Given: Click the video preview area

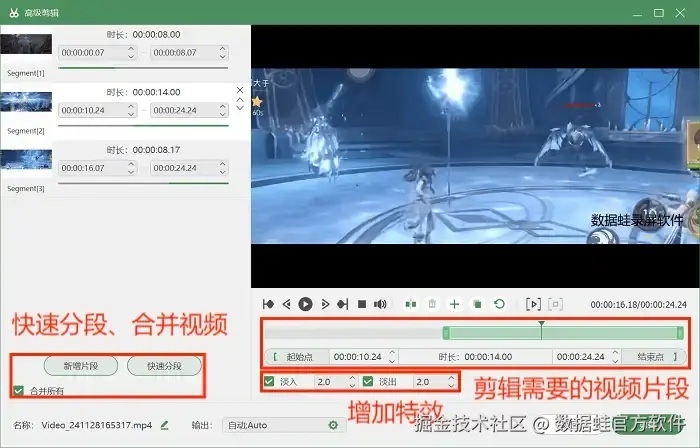Looking at the screenshot, I should 475,156.
